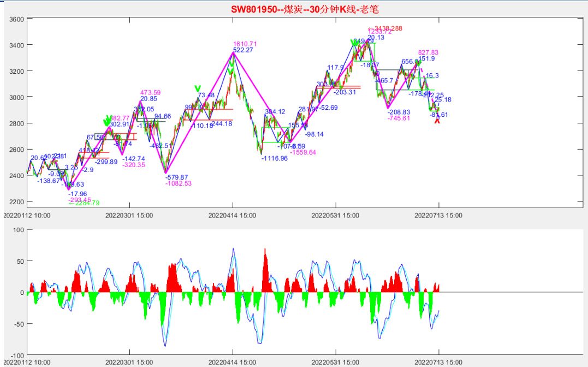Click the 3600 y-axis tick label

(x=17, y=19)
